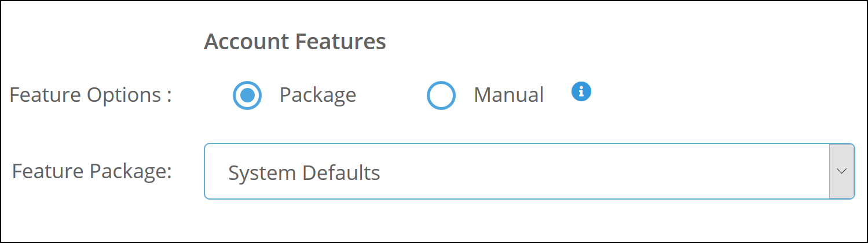This screenshot has width=868, height=243.
Task: Click the empty Manual radio circle
Action: click(x=441, y=95)
